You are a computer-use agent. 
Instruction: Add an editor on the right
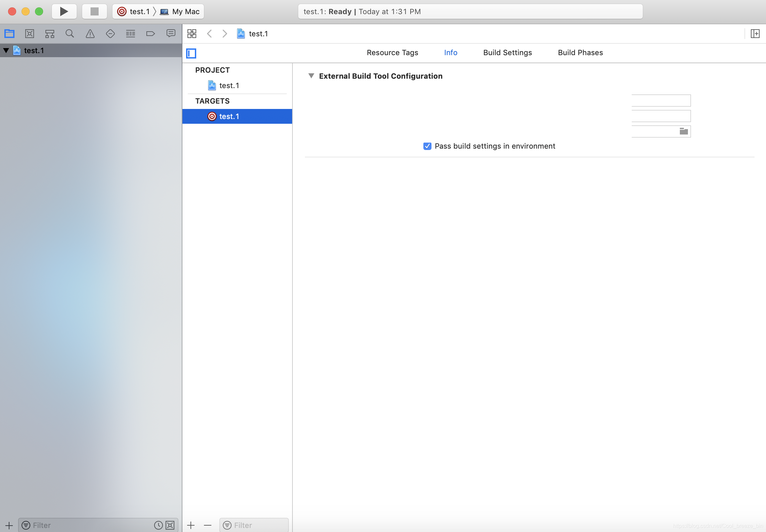[755, 34]
